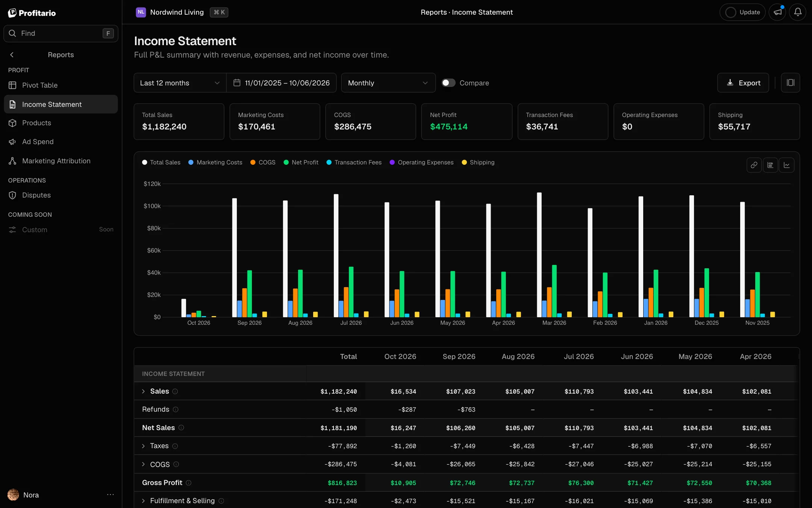Open the announcements megaphone icon
The image size is (812, 508).
[777, 12]
